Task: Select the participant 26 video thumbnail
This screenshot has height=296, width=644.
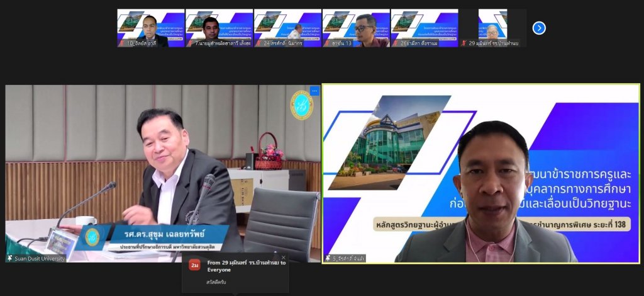Action: coord(425,28)
